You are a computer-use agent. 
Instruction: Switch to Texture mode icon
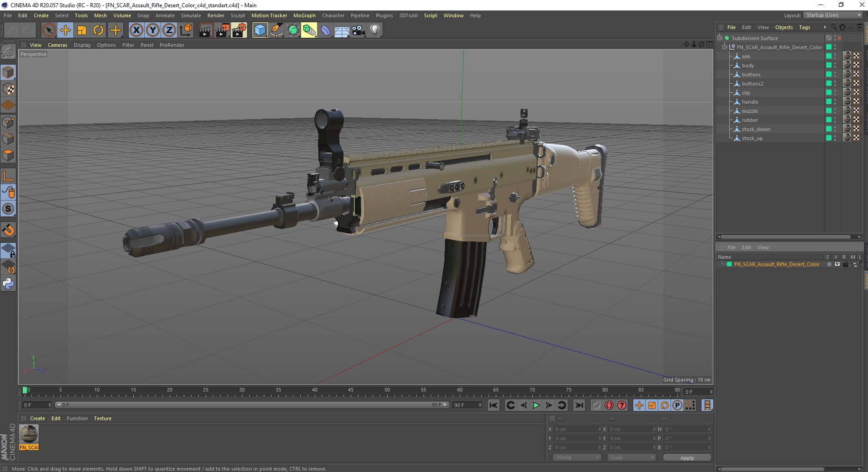[x=8, y=89]
